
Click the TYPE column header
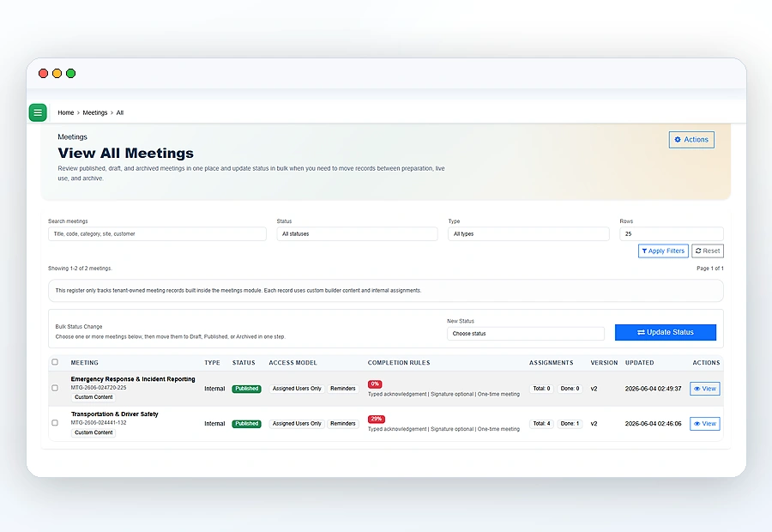pyautogui.click(x=212, y=363)
